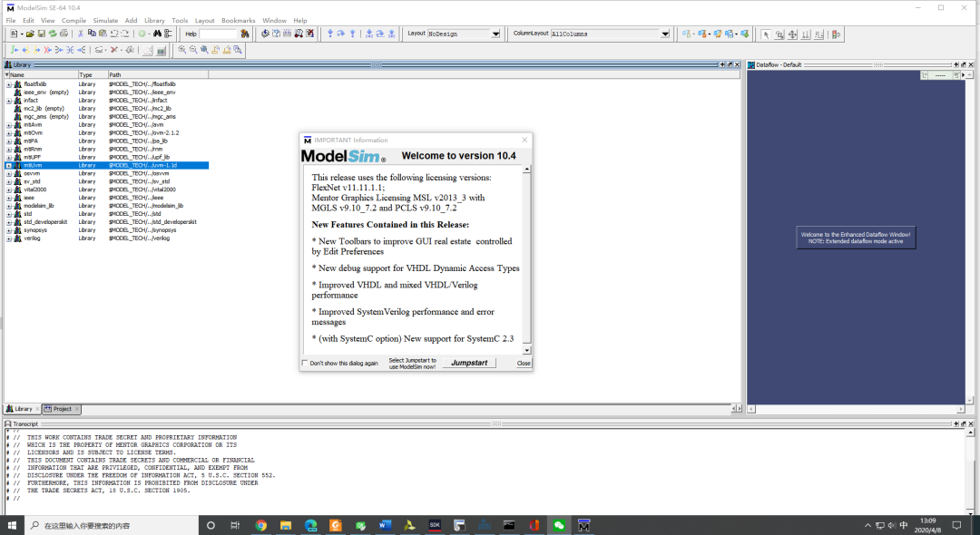980x535 pixels.
Task: Click the Step Up blue arrow icon
Action: [352, 34]
